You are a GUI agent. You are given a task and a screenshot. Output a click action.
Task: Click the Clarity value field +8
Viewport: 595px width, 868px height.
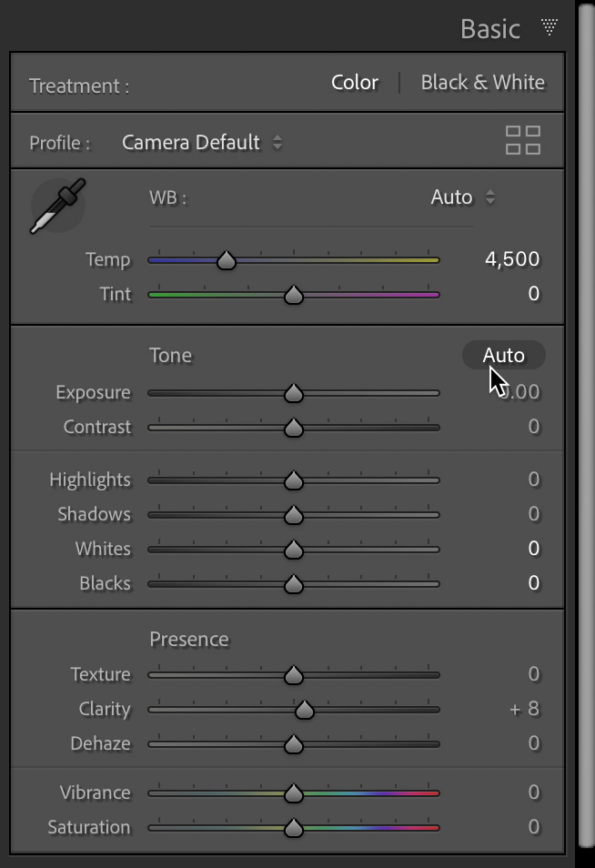[x=525, y=709]
